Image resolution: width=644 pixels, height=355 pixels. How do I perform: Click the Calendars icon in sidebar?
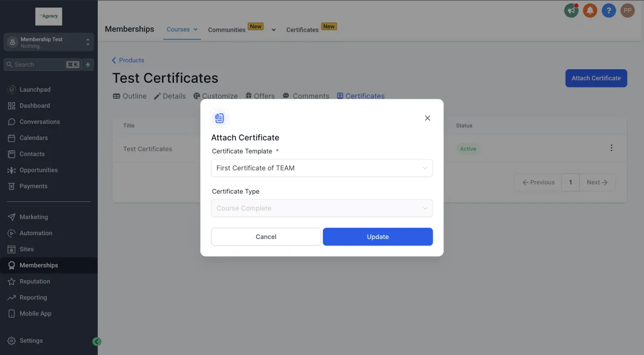click(11, 138)
